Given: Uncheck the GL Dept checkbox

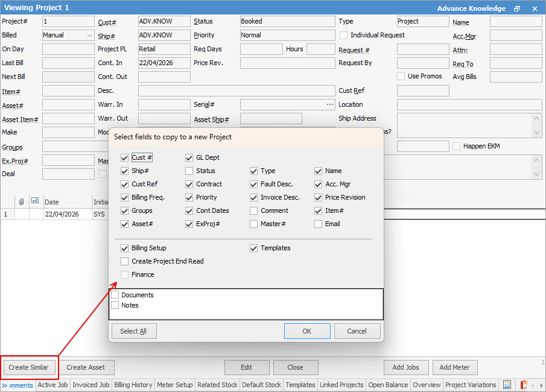Looking at the screenshot, I should pos(189,158).
